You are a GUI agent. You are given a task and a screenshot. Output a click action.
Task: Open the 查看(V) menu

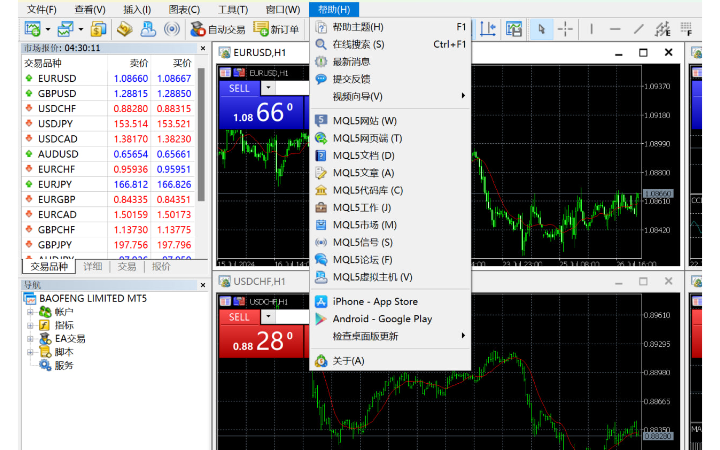point(90,10)
